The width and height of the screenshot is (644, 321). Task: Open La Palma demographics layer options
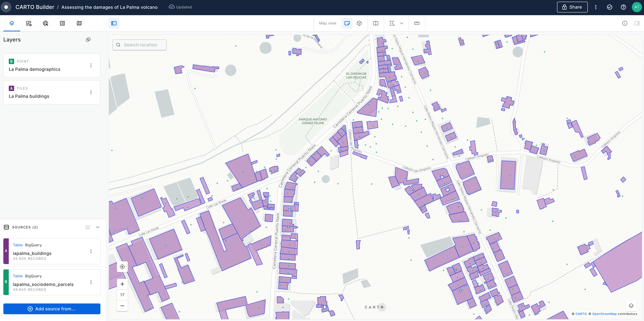click(91, 65)
